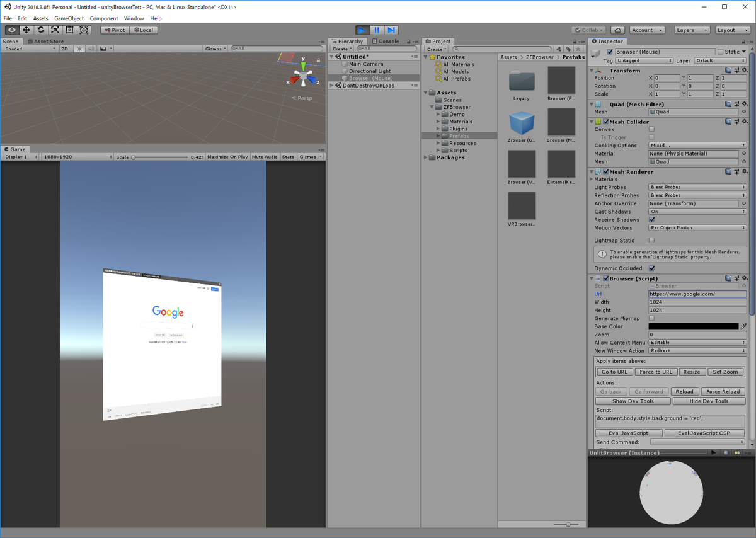This screenshot has width=756, height=538.
Task: Open the Layer dropdown Default
Action: 719,60
